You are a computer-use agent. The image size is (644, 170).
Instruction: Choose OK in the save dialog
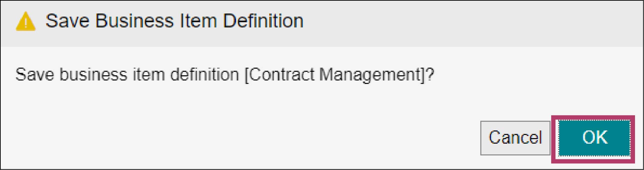[594, 138]
